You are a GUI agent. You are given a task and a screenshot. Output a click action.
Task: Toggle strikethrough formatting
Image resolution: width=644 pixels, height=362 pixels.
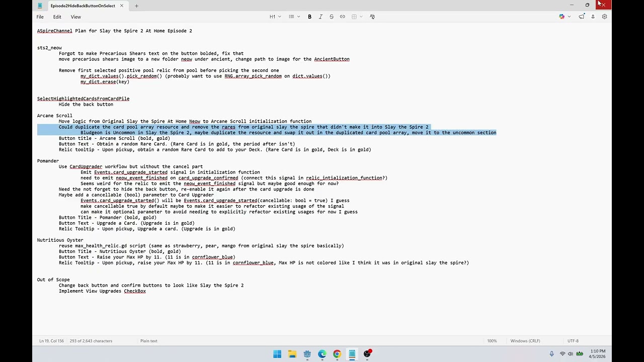click(x=332, y=17)
